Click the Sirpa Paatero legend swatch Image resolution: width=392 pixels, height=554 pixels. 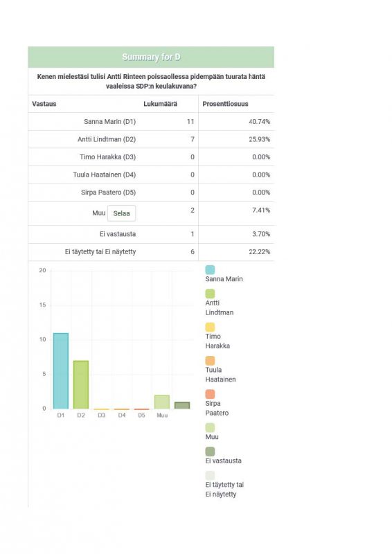pyautogui.click(x=210, y=394)
